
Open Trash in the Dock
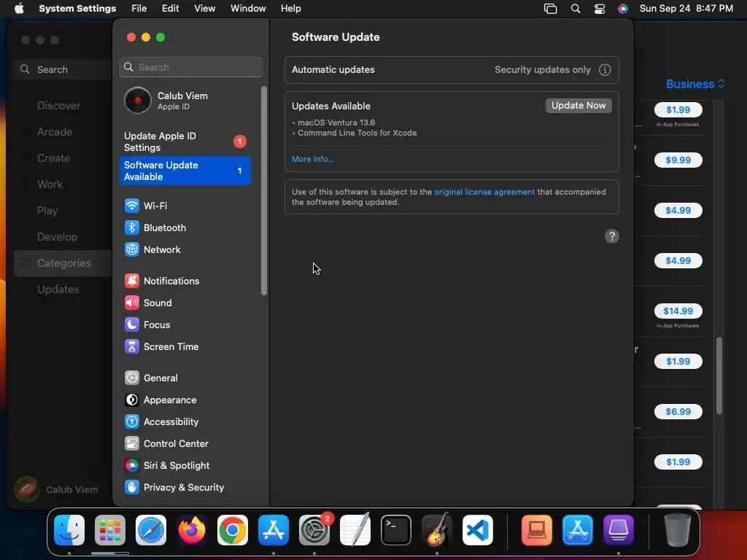[x=678, y=530]
